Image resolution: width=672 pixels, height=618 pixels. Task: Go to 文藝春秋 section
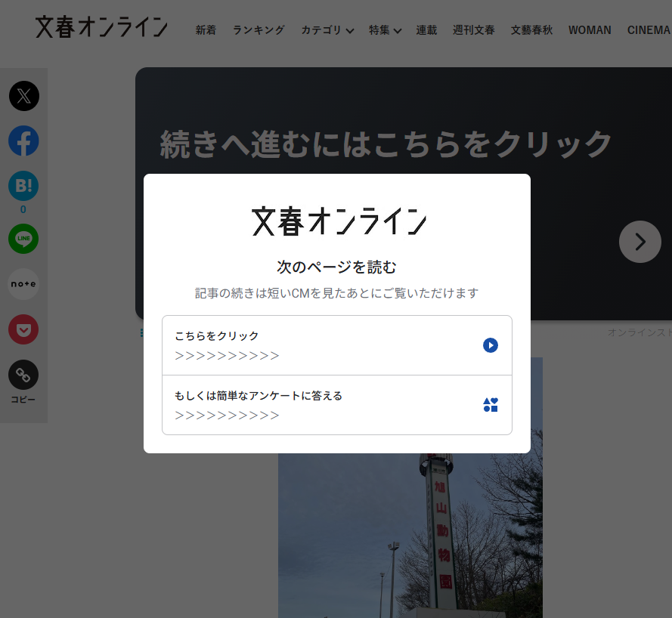click(531, 30)
